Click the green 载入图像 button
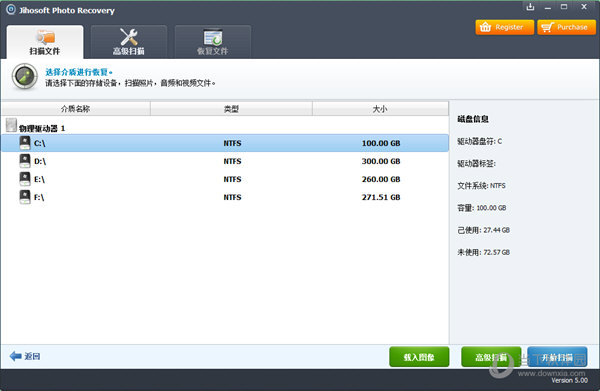This screenshot has width=600, height=391. 419,357
